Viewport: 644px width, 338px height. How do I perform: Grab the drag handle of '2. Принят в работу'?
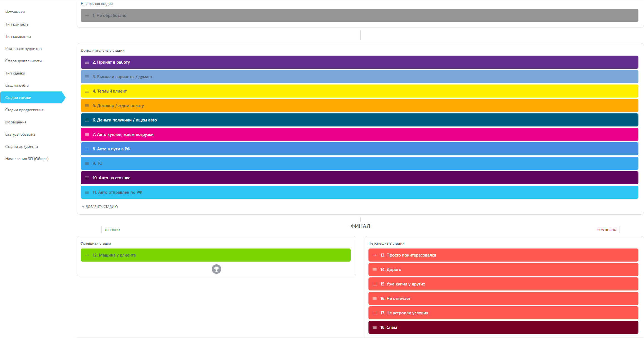pos(87,62)
